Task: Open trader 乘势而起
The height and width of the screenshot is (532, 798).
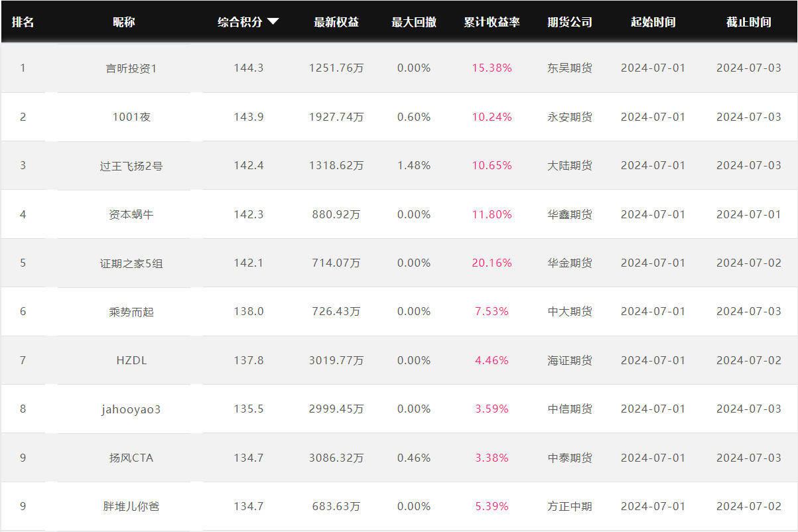Action: point(131,311)
